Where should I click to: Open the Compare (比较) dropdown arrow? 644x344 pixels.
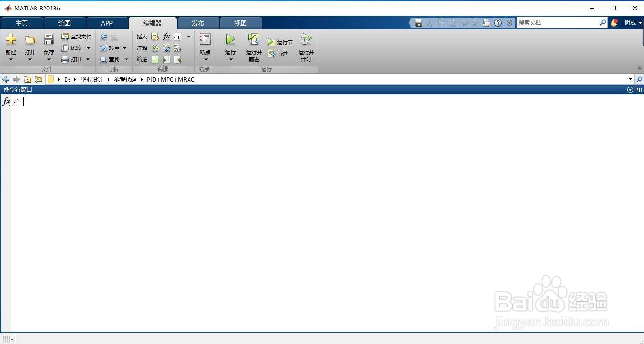click(88, 48)
